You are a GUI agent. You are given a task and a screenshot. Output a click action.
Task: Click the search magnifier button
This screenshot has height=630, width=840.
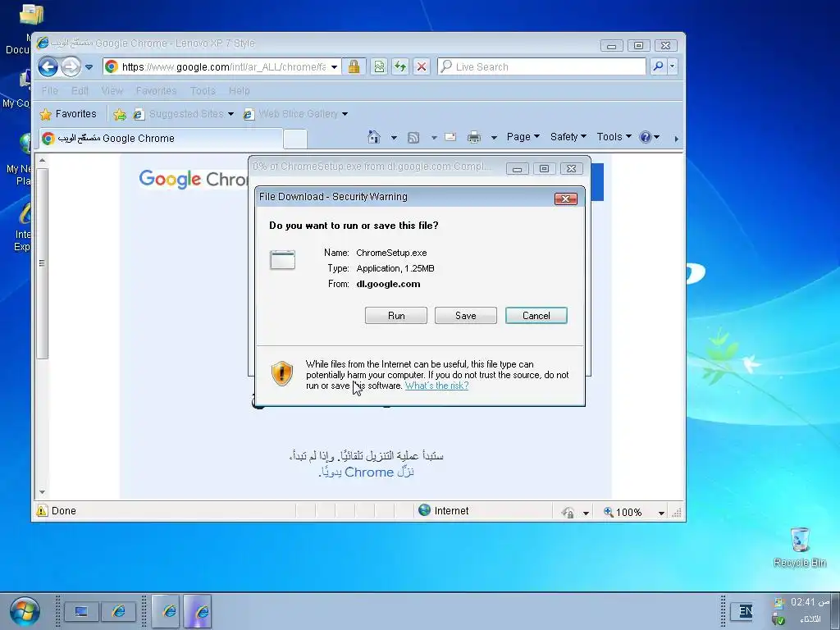(658, 66)
